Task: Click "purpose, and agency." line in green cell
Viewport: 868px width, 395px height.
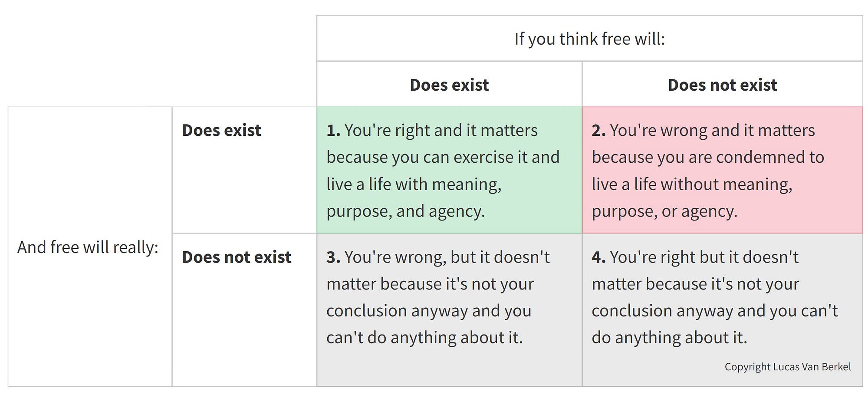Action: 405,211
